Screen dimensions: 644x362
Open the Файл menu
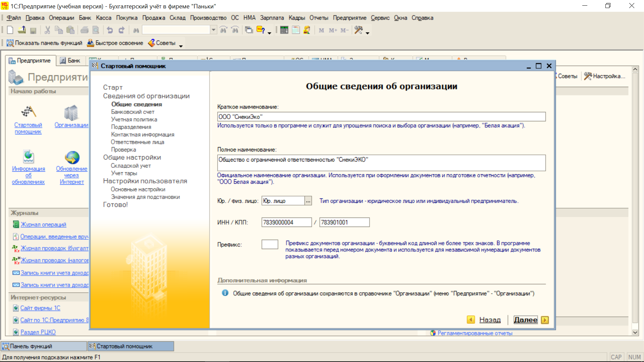14,18
